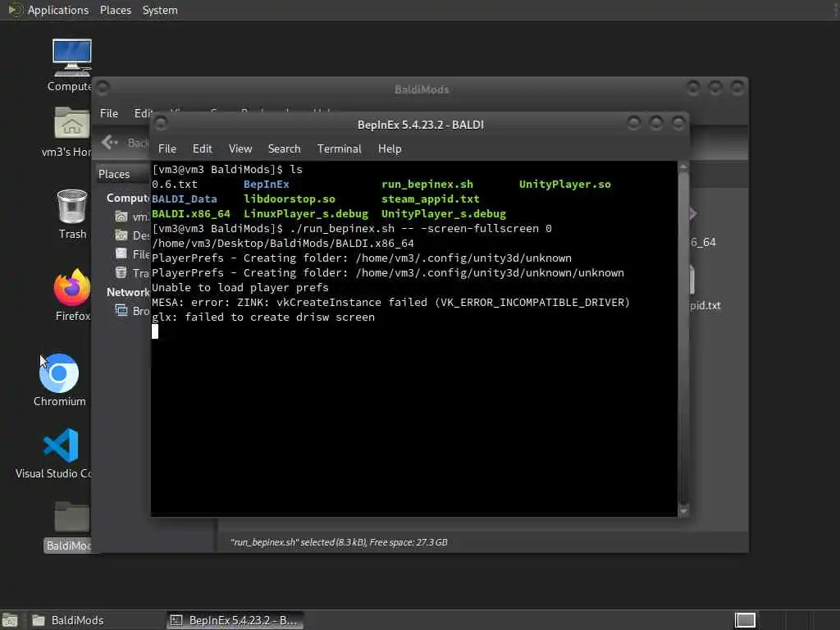Select the vm3 home icon in Places sidebar
The image size is (840, 630).
click(x=121, y=217)
